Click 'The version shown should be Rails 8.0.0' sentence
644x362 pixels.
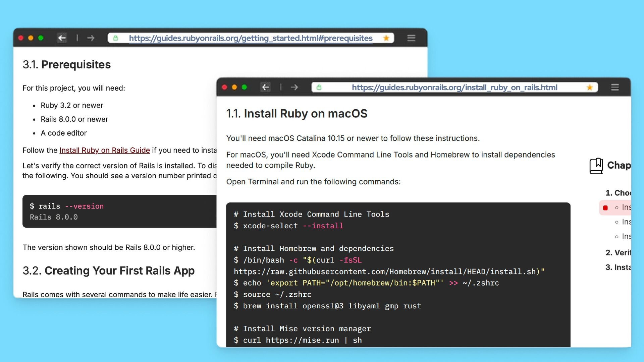click(x=109, y=247)
